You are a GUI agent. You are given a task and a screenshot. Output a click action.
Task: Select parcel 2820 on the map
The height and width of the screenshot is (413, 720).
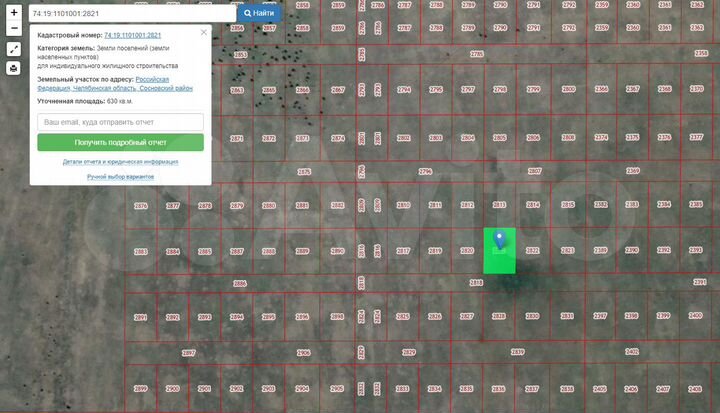pos(466,250)
